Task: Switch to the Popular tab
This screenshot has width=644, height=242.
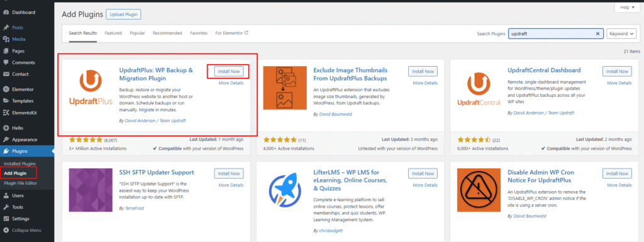Action: coord(137,33)
